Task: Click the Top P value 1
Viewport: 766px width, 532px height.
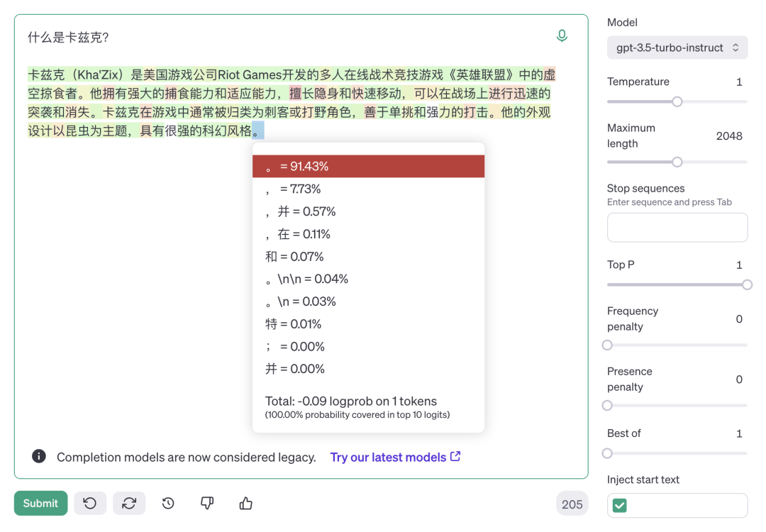Action: [x=739, y=265]
